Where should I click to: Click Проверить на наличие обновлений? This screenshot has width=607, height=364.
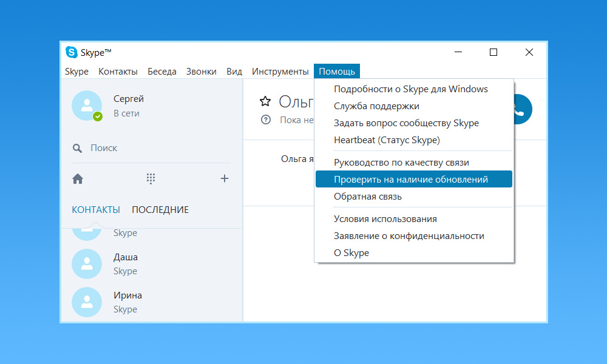coord(414,179)
